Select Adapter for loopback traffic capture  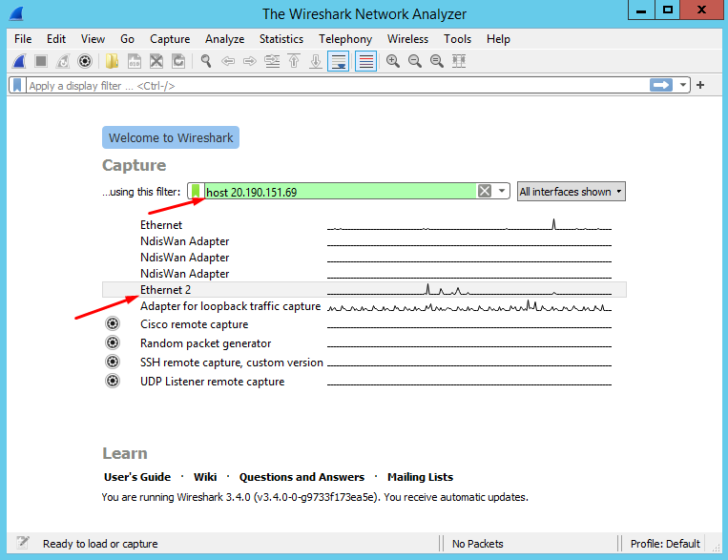(364, 306)
